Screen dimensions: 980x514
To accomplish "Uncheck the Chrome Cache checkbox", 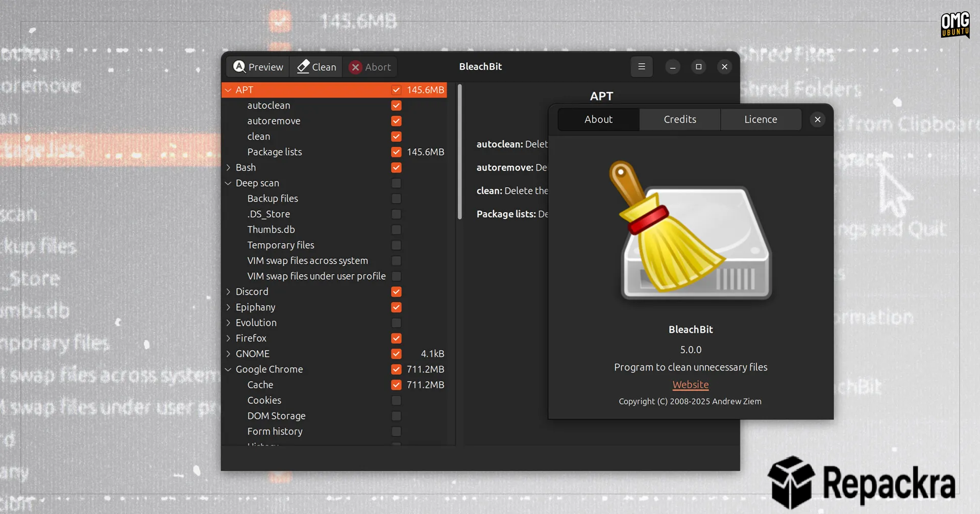I will pyautogui.click(x=396, y=385).
